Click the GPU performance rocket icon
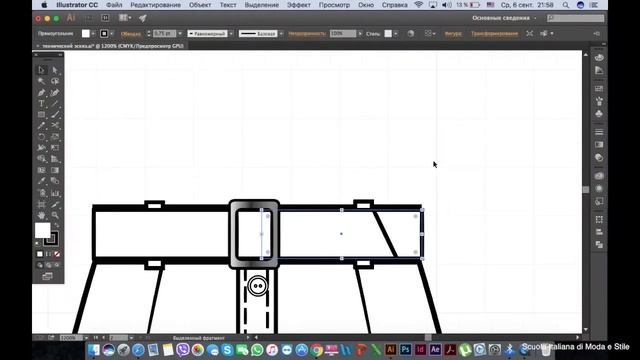 tap(142, 18)
